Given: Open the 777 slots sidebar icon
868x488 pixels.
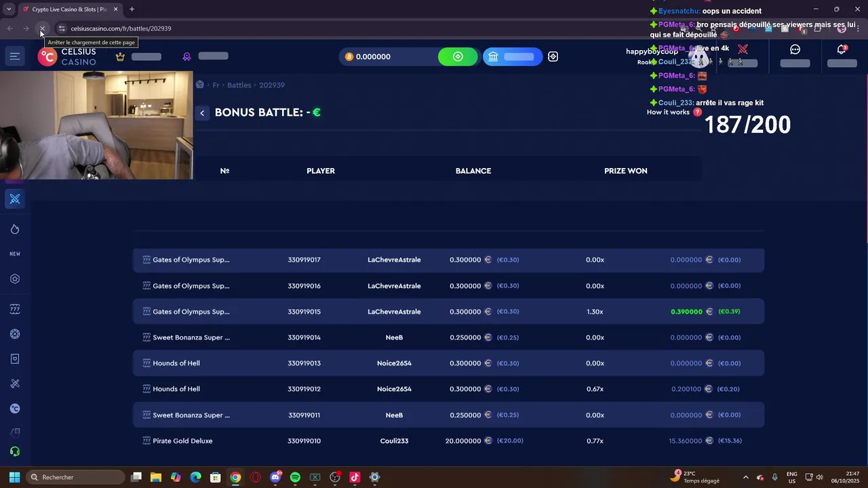Looking at the screenshot, I should pos(15,309).
